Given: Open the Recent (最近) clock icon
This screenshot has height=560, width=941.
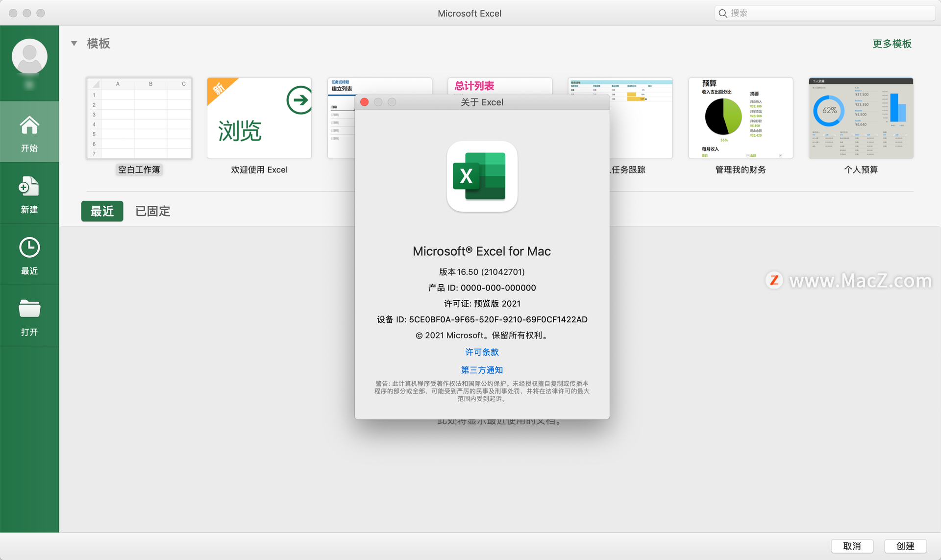Looking at the screenshot, I should [x=29, y=248].
